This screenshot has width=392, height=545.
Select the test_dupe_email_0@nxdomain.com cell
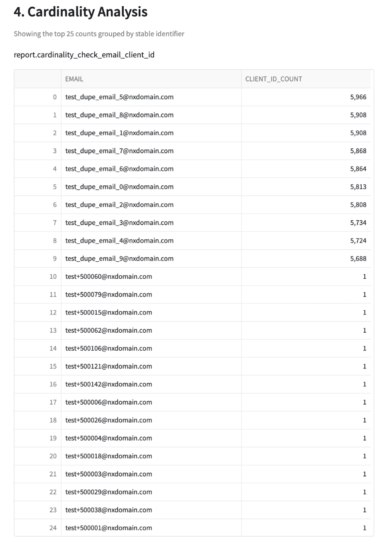120,187
